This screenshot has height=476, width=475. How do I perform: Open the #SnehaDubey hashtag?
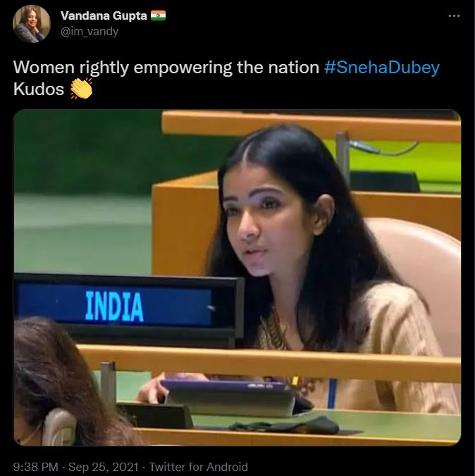pos(382,68)
